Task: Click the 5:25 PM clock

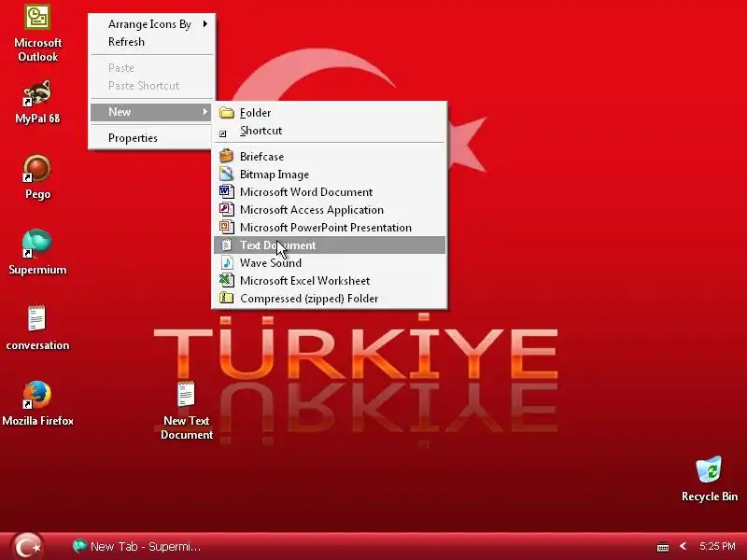Action: coord(717,546)
